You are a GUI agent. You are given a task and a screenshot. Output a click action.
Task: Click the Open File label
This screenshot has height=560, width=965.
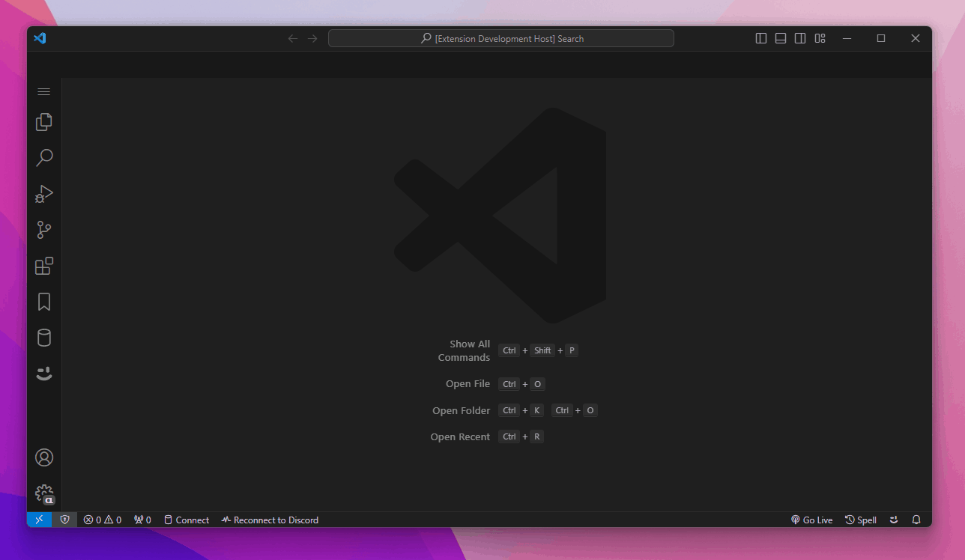tap(468, 384)
